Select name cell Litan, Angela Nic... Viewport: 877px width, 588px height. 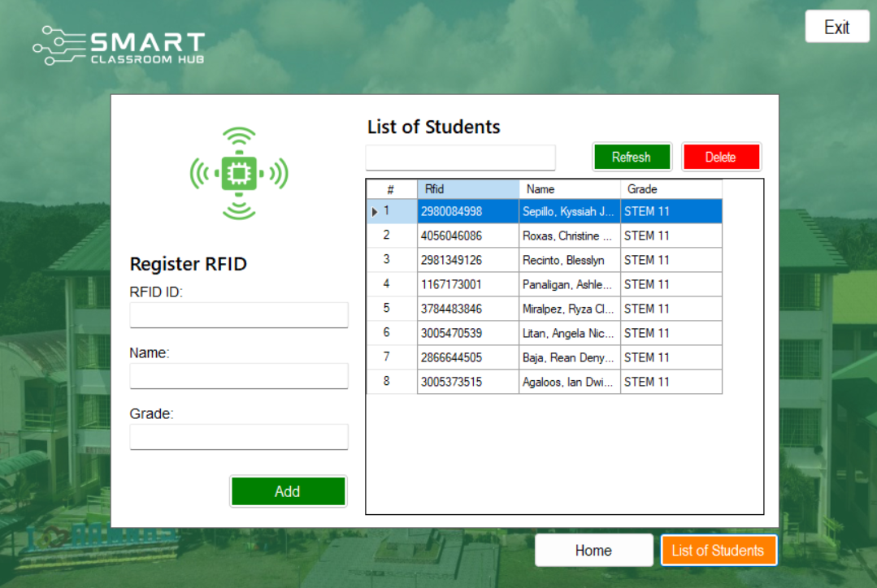[570, 333]
